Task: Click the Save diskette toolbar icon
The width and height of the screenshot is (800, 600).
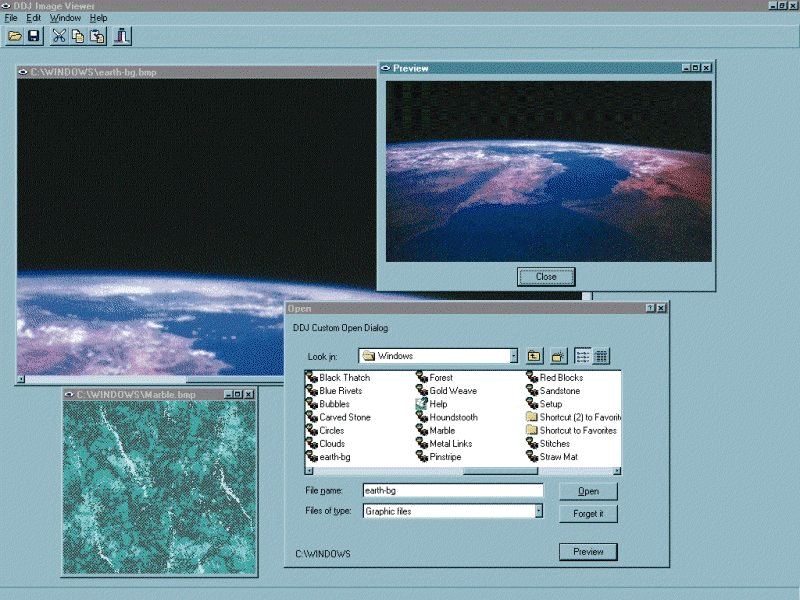Action: pyautogui.click(x=34, y=36)
